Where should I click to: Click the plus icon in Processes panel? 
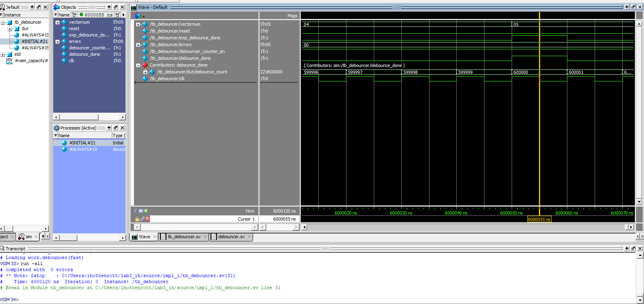(x=109, y=128)
